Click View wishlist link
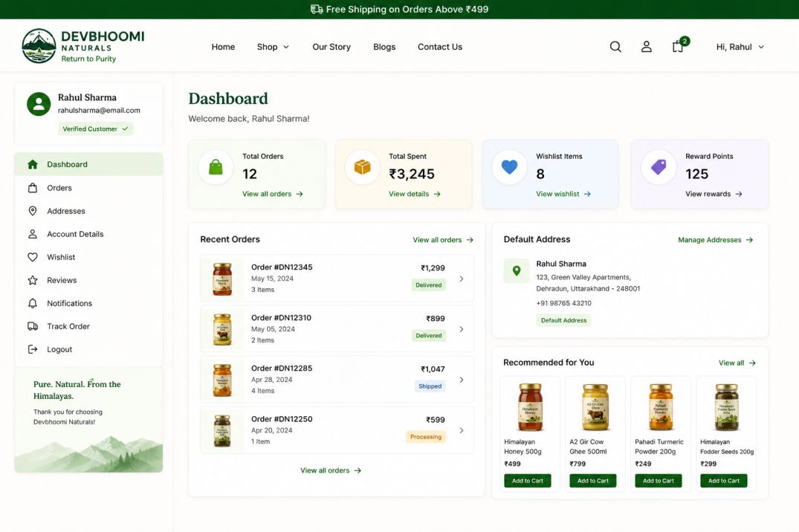This screenshot has height=532, width=799. pyautogui.click(x=563, y=194)
